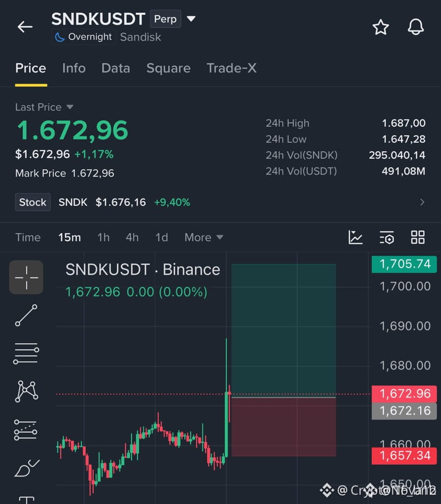Viewport: 441px width, 504px height.
Task: Open chart settings icon
Action: [x=387, y=237]
